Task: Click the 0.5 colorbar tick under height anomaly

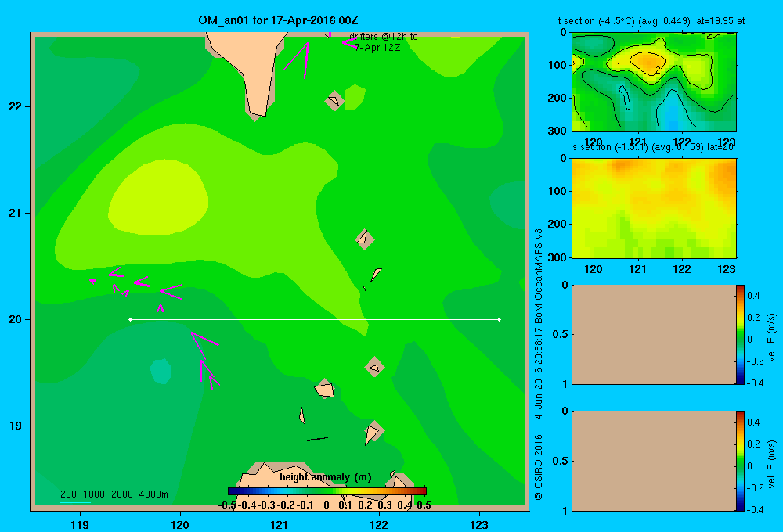Action: click(x=424, y=505)
